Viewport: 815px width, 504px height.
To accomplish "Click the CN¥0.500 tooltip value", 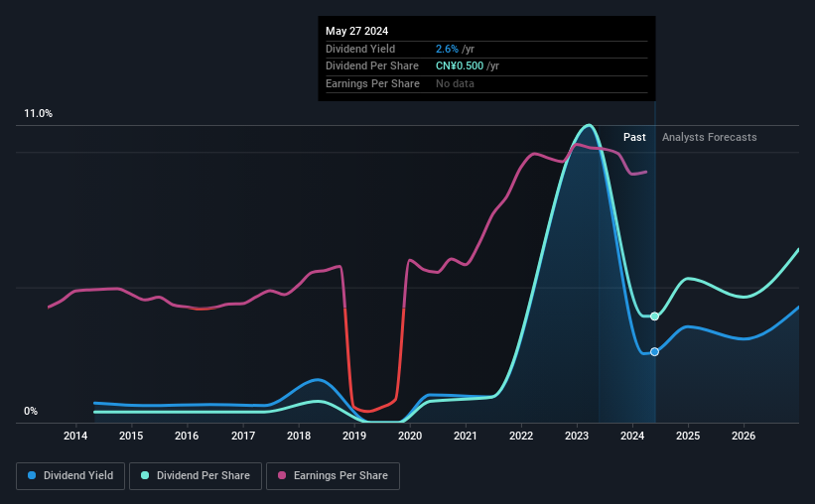I will click(x=460, y=66).
